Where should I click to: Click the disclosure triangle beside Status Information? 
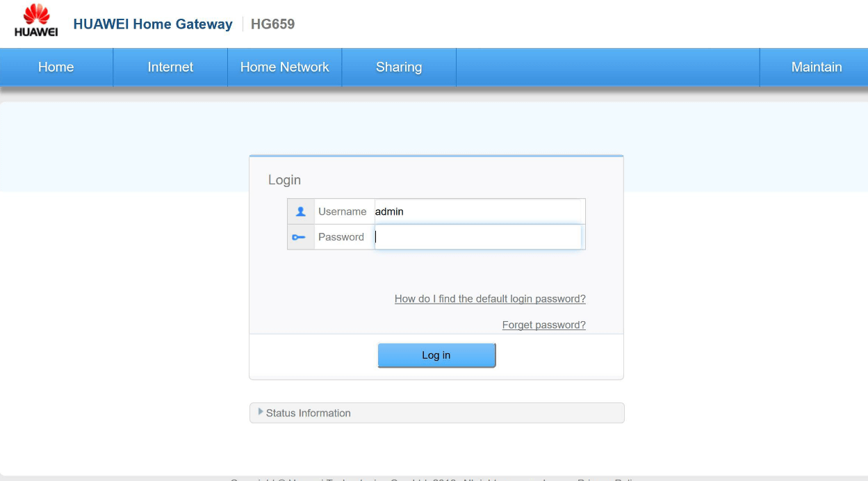[261, 412]
